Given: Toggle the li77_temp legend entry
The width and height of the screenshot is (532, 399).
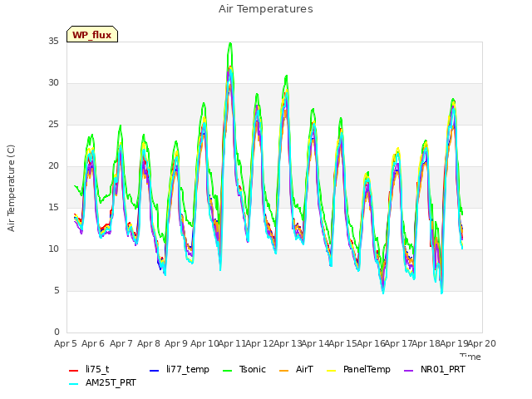Looking at the screenshot, I should pyautogui.click(x=180, y=369).
